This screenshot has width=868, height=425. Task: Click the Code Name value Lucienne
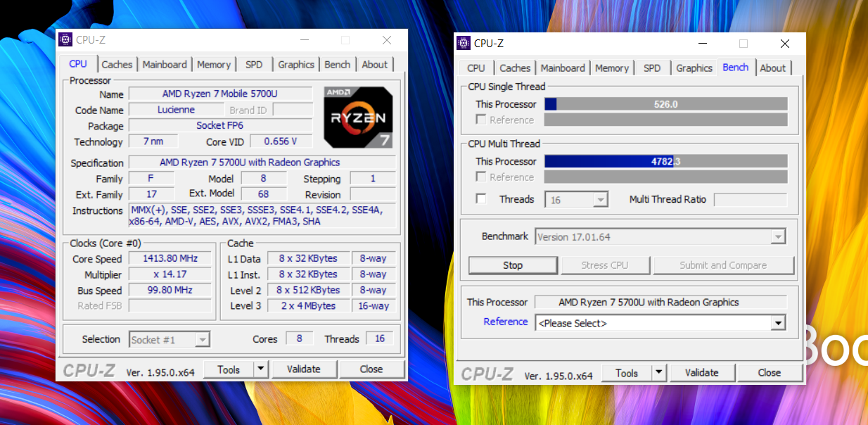click(177, 110)
